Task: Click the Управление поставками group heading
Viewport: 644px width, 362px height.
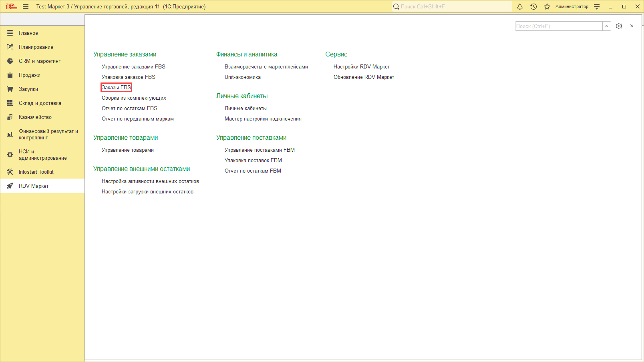Action: (252, 137)
